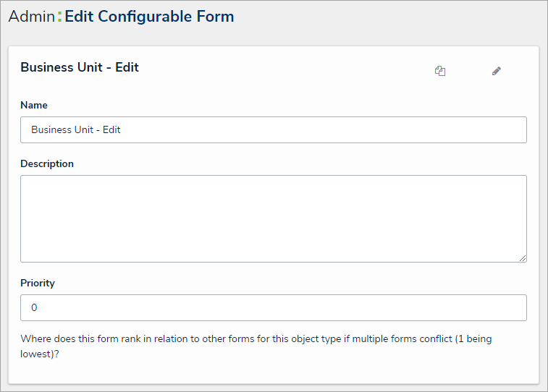The height and width of the screenshot is (392, 548).
Task: Click the word "lowest)?" in help text
Action: pyautogui.click(x=39, y=355)
